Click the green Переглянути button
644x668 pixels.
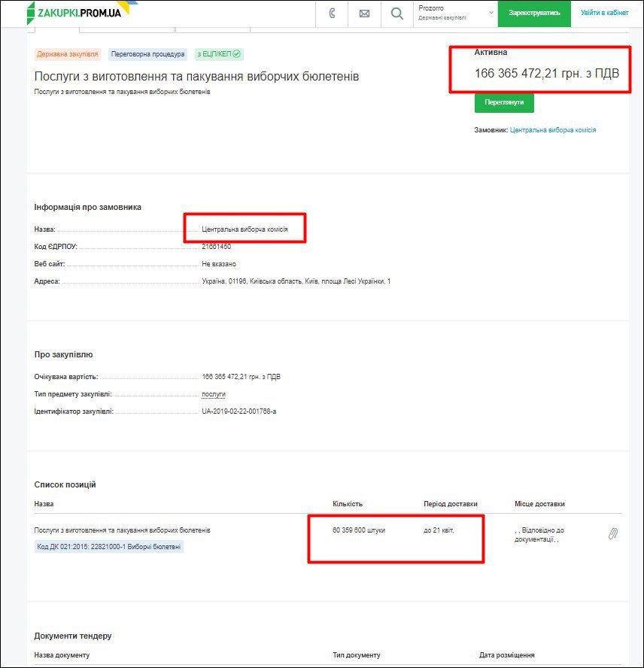point(504,102)
